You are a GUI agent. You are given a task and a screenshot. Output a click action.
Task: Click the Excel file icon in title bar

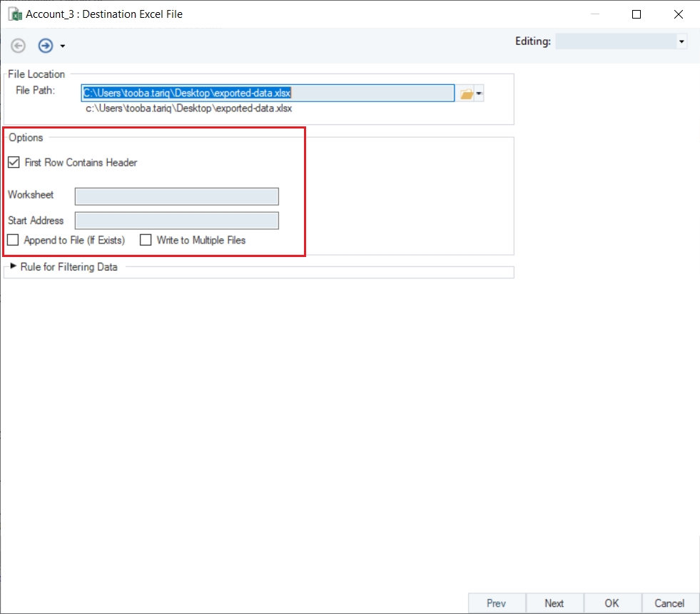point(15,14)
